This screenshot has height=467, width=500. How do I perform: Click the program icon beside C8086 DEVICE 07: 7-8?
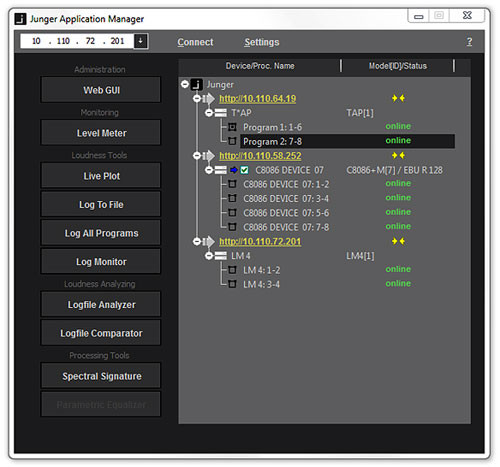[232, 227]
